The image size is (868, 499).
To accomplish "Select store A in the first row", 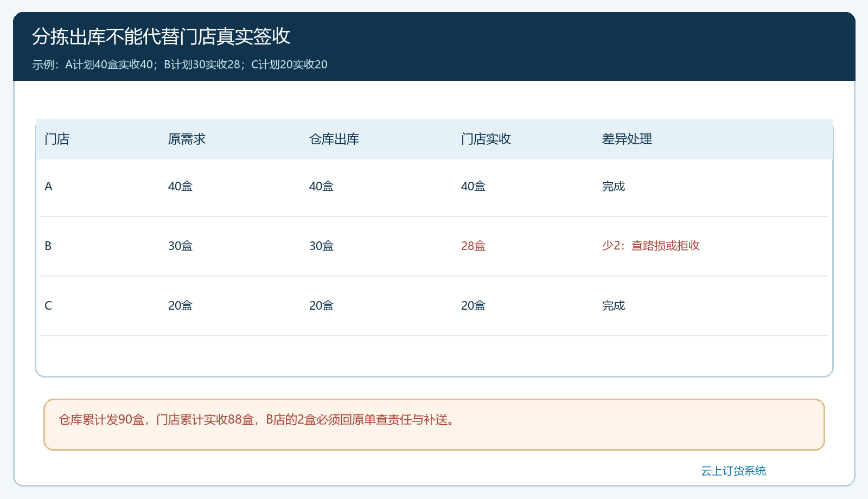I will (48, 187).
